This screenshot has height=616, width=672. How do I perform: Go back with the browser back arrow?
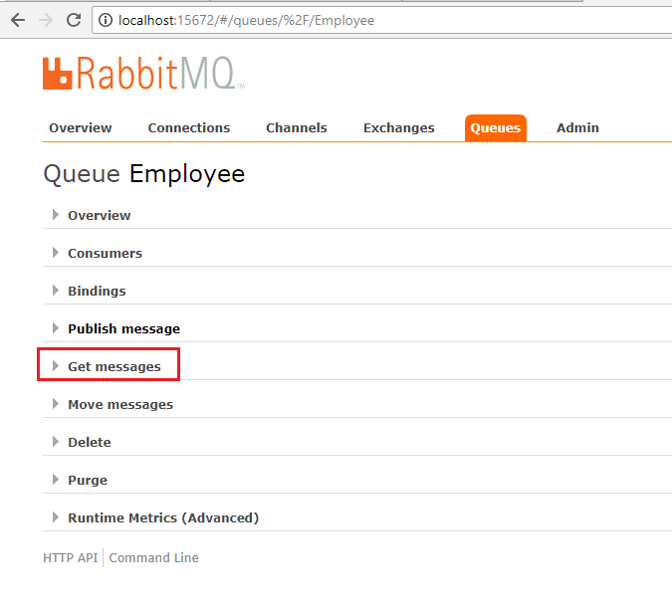point(18,20)
